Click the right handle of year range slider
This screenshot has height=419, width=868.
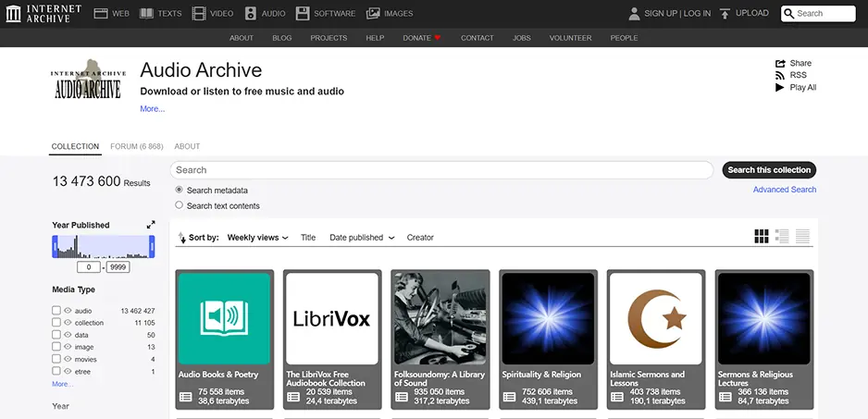tap(152, 246)
